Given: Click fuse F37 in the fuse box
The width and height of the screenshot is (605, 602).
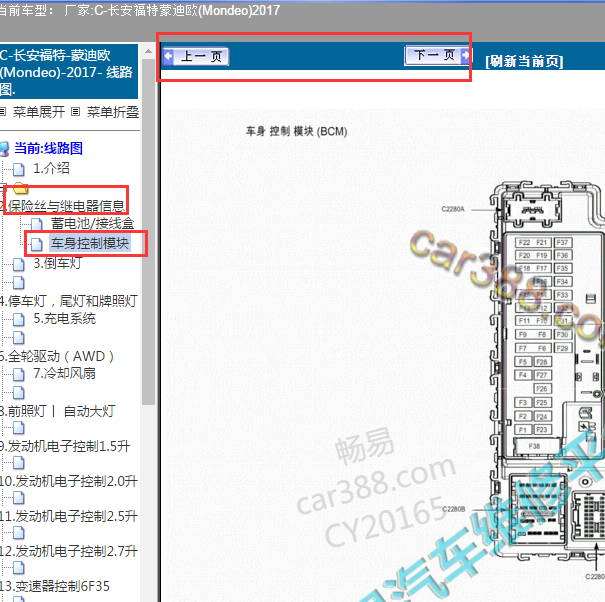Looking at the screenshot, I should tap(563, 242).
